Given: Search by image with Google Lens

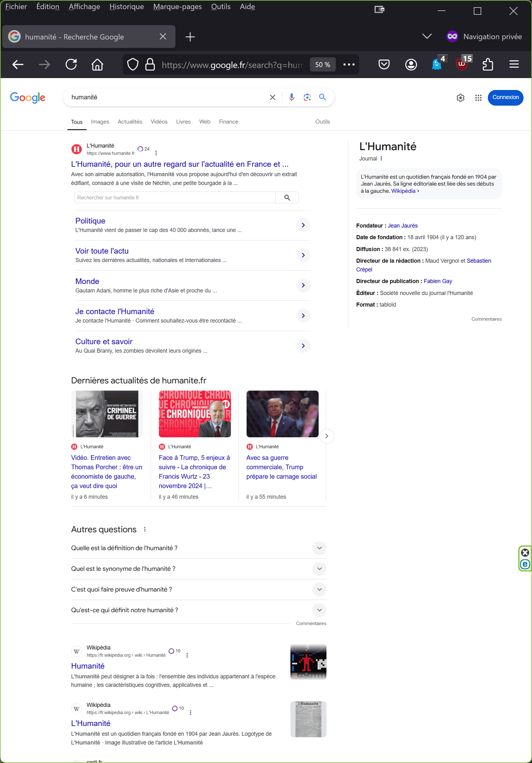Looking at the screenshot, I should [x=307, y=97].
